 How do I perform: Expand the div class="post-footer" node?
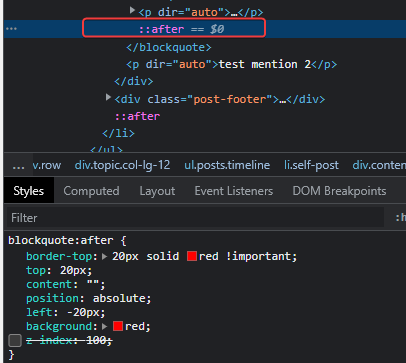[108, 97]
